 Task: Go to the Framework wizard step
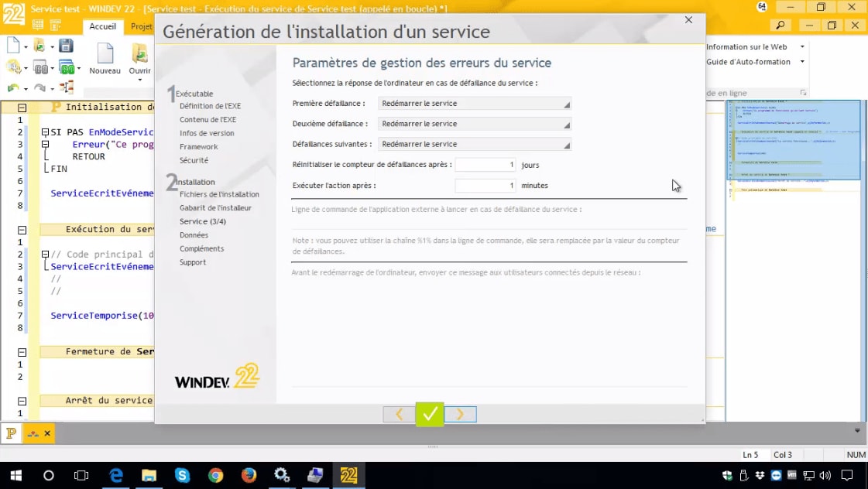click(x=199, y=146)
